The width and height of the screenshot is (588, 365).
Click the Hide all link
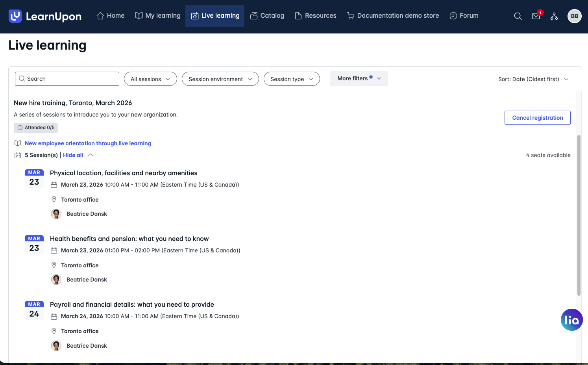pos(73,155)
